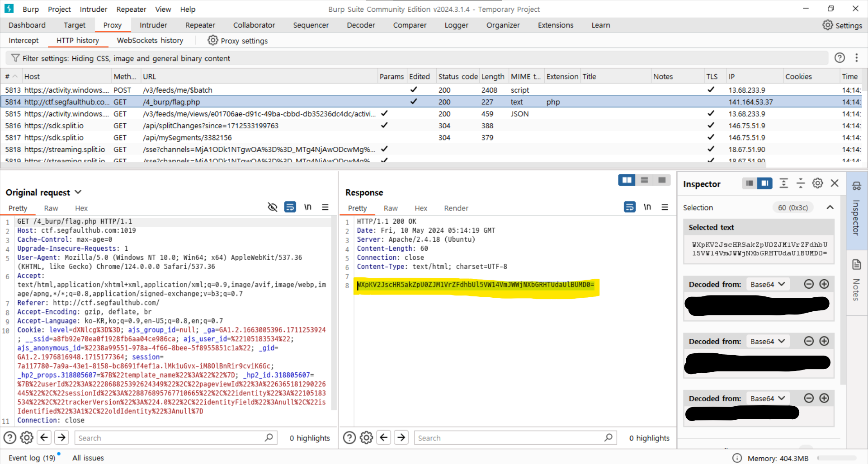Expand all Inspector sections
Screen dimensions: 868x464
point(784,183)
